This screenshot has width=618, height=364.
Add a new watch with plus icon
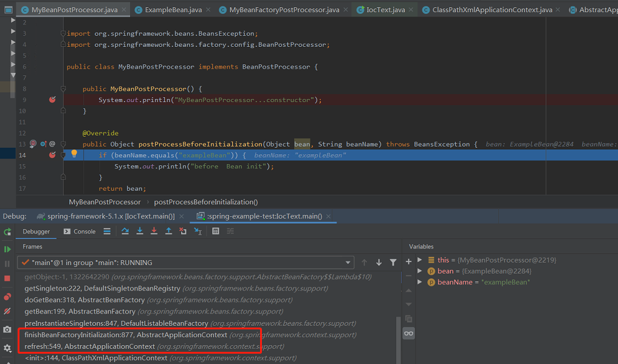point(409,261)
